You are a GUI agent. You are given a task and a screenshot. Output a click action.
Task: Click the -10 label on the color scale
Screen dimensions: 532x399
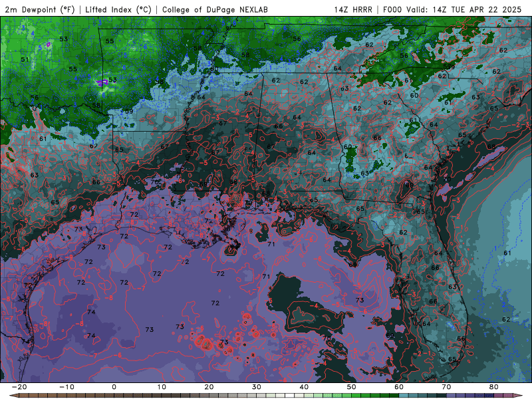pyautogui.click(x=66, y=387)
